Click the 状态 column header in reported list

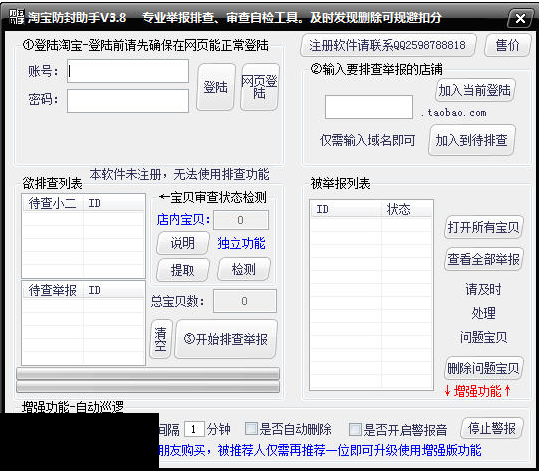(x=406, y=209)
